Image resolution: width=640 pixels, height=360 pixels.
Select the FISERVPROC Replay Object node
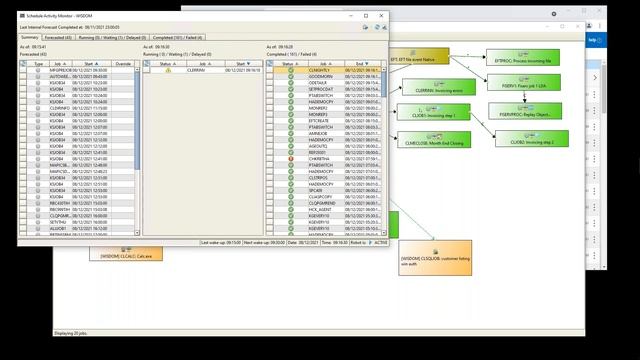pyautogui.click(x=525, y=111)
